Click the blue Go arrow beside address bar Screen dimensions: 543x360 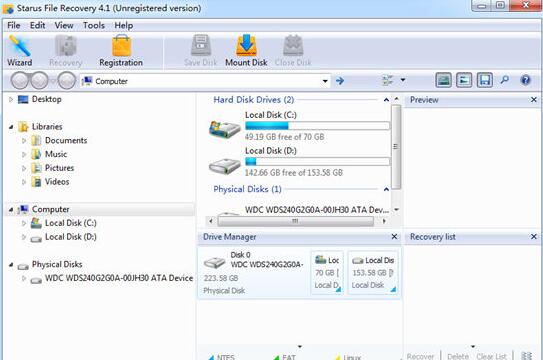[340, 81]
